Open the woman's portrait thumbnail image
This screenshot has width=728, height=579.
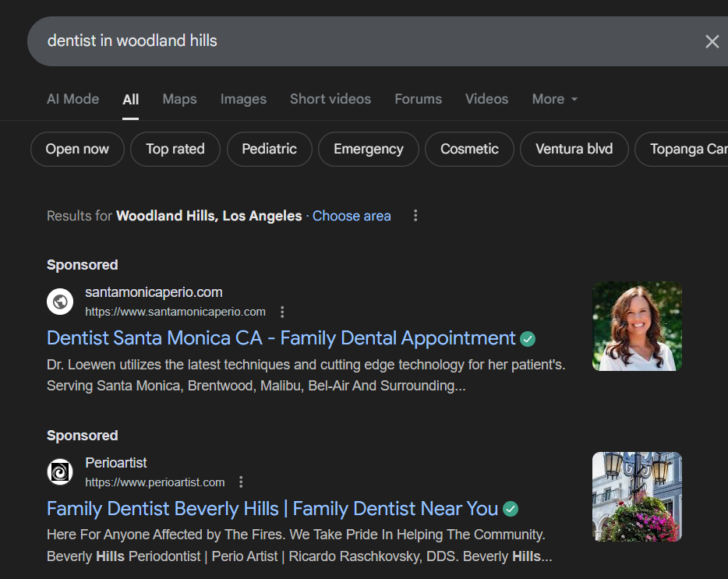pyautogui.click(x=637, y=326)
